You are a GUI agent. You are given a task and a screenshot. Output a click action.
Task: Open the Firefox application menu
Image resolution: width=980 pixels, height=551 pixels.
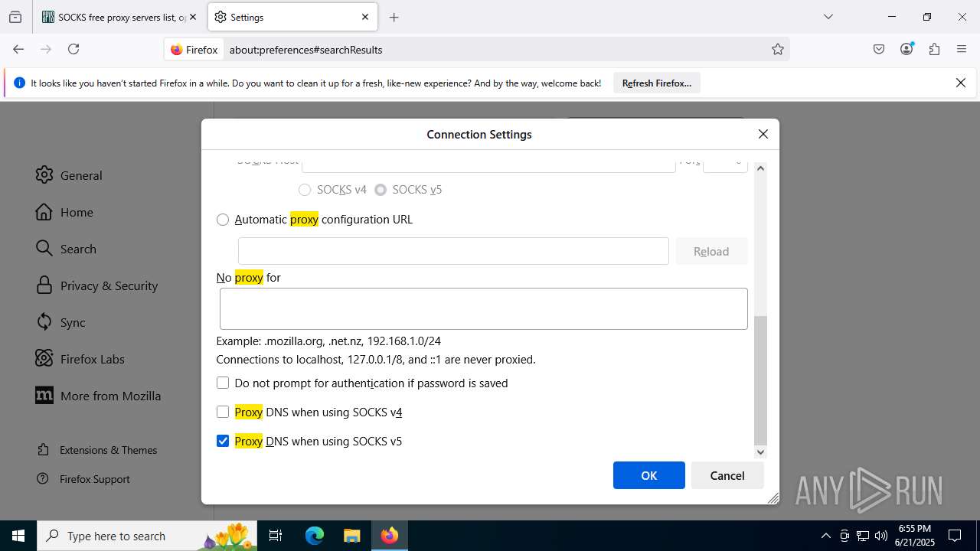point(962,49)
